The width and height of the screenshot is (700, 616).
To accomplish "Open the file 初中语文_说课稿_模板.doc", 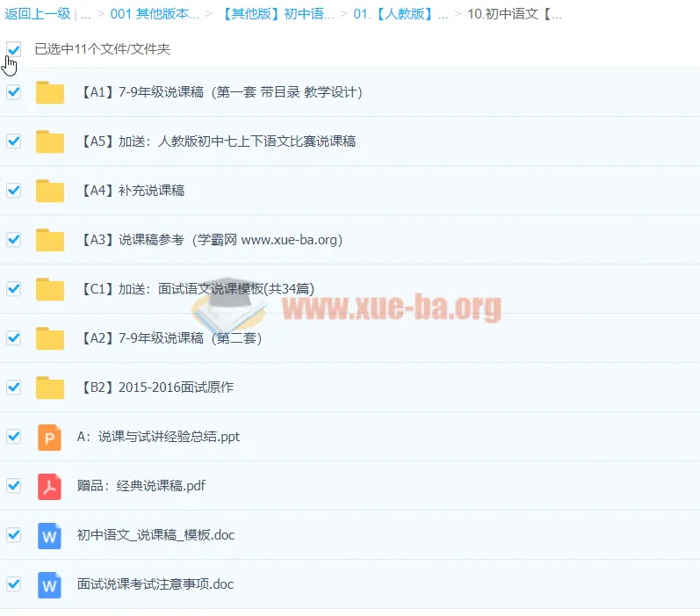I will click(x=155, y=535).
